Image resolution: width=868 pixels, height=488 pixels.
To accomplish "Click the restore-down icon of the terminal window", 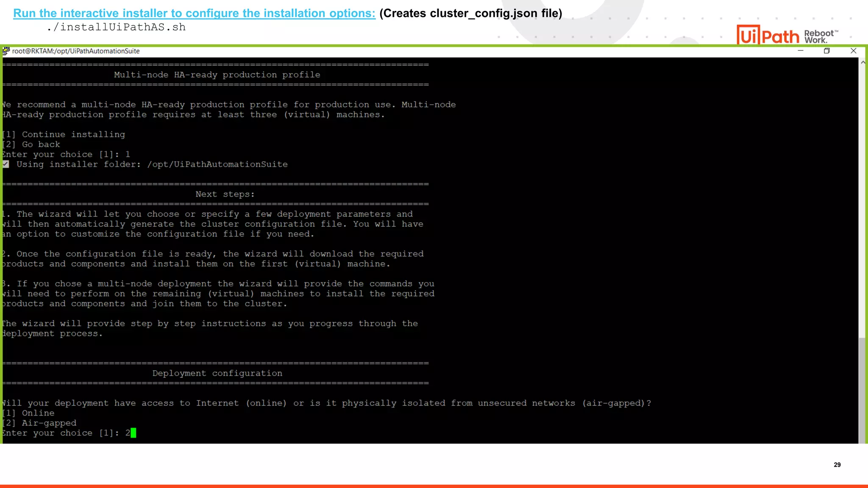I will 826,51.
